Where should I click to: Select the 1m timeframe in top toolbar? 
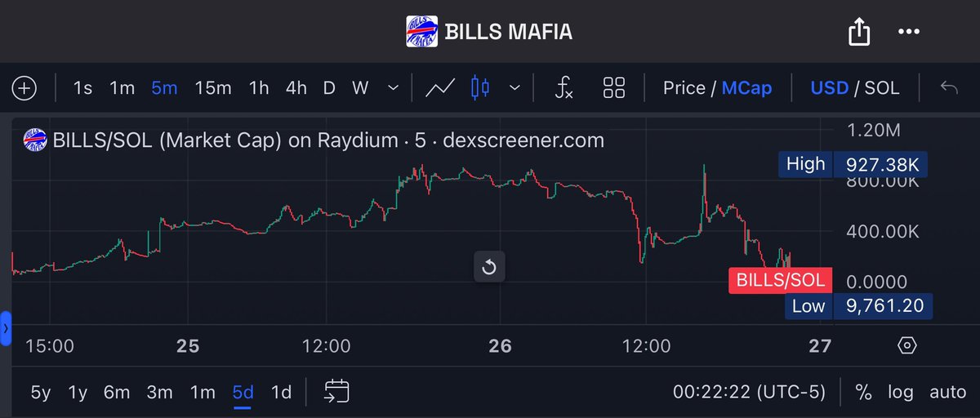coord(122,88)
